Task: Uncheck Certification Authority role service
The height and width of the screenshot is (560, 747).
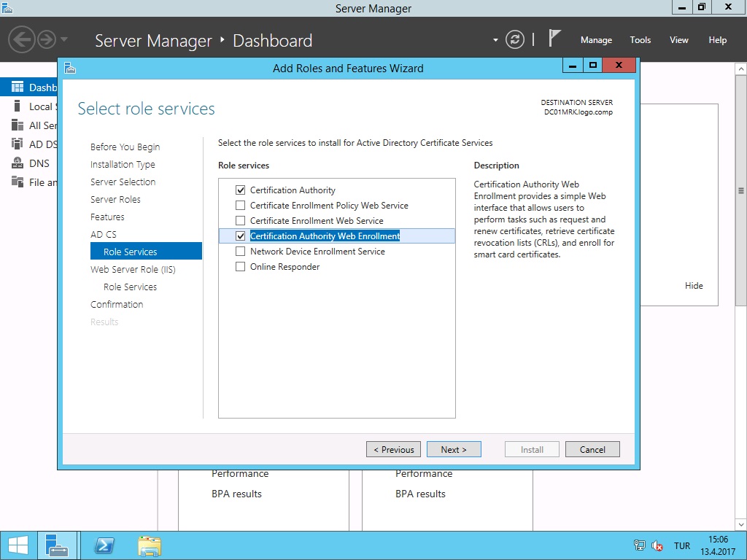Action: pos(241,190)
